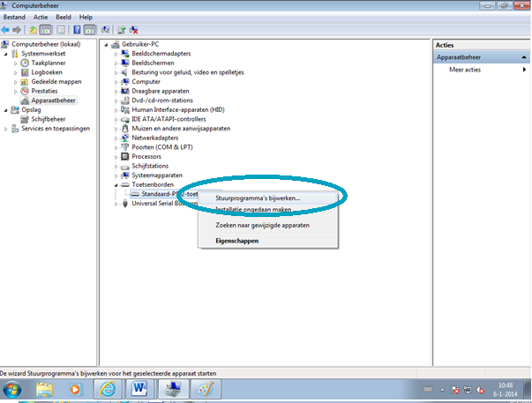This screenshot has width=532, height=403.
Task: Click the Dvd-/cd-rom-stations drive icon
Action: click(125, 101)
